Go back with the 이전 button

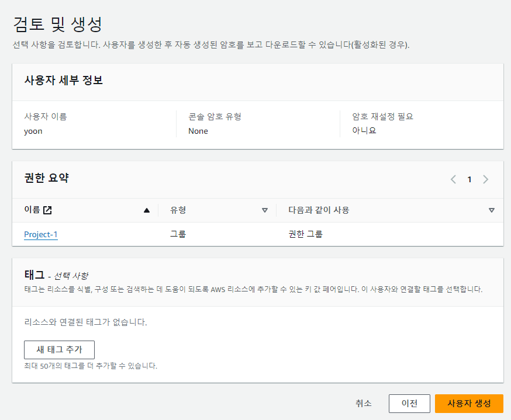point(409,404)
